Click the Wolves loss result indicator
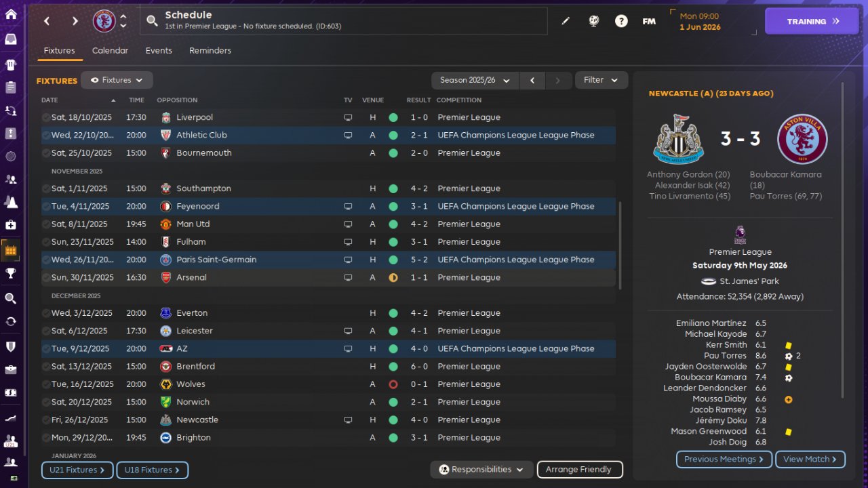 coord(393,384)
